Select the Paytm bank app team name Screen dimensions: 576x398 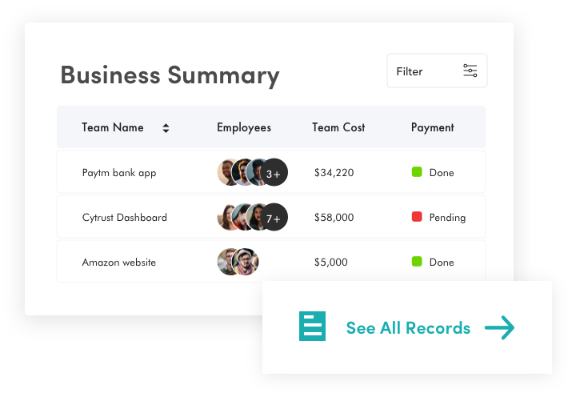[119, 173]
